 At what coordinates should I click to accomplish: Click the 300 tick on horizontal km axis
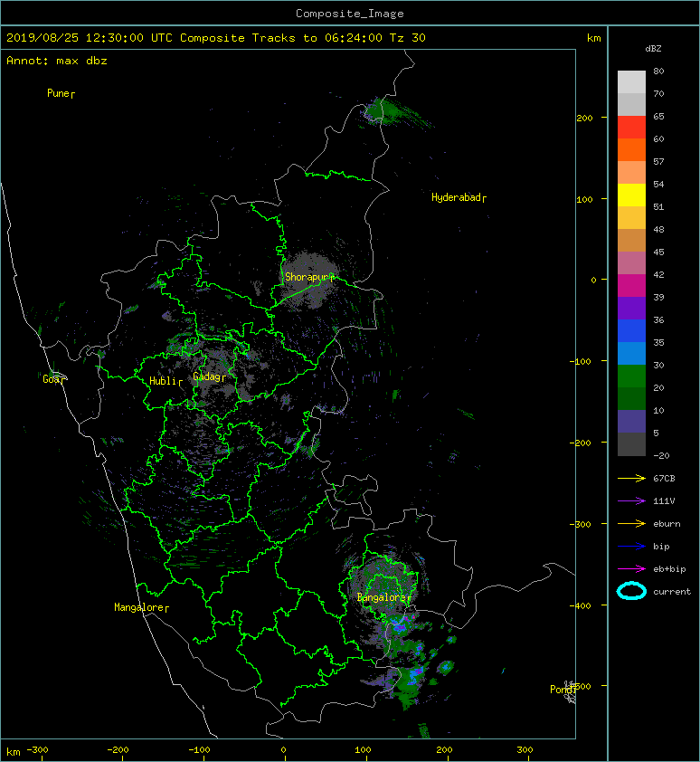click(525, 750)
